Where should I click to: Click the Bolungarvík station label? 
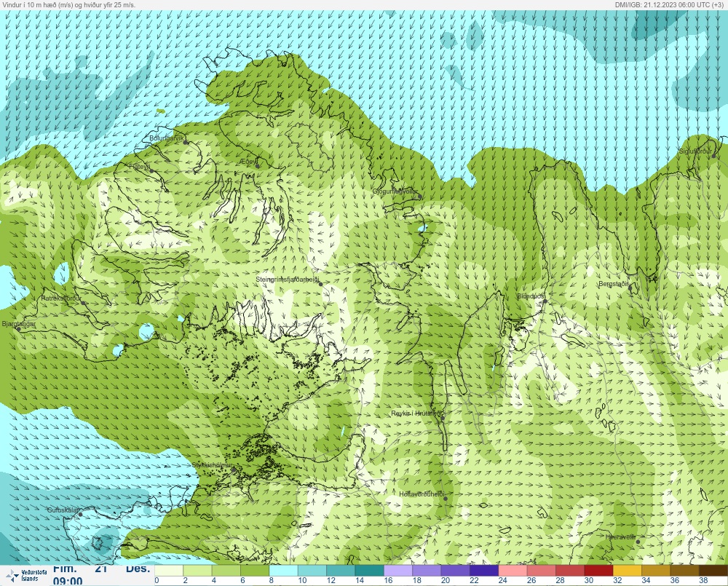tap(167, 138)
